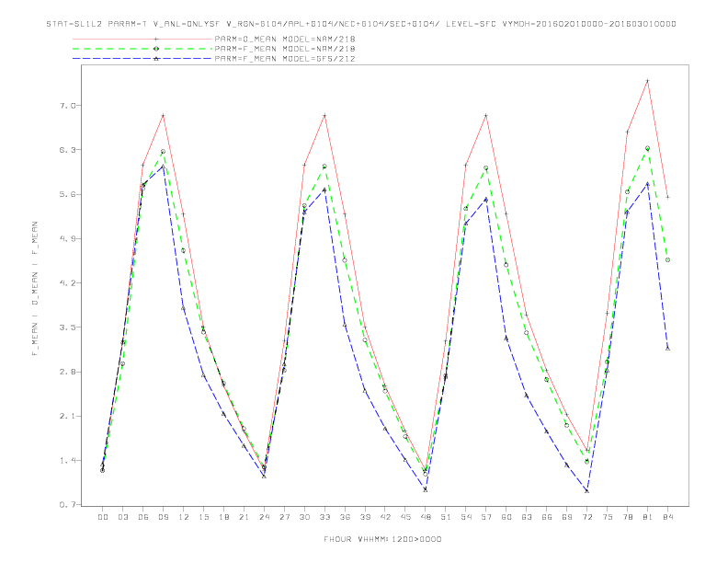
Task: Click x-axis tick label 36
Action: (x=345, y=517)
